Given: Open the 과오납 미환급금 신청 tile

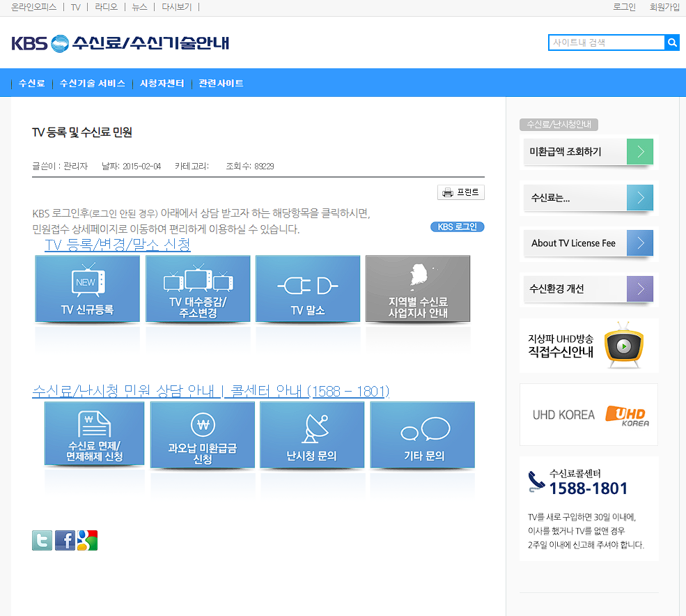Looking at the screenshot, I should (x=203, y=435).
